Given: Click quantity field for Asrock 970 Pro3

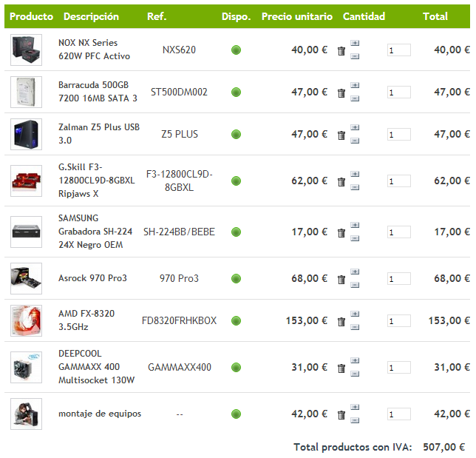Looking at the screenshot, I should point(399,279).
